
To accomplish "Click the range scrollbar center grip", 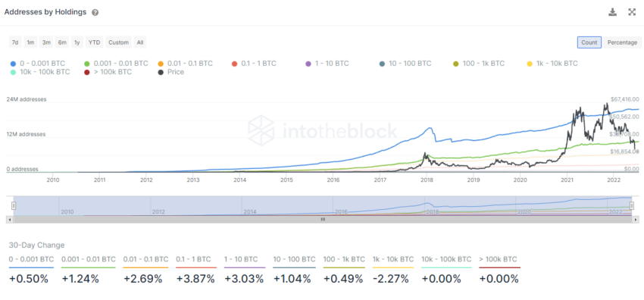I will (x=323, y=220).
